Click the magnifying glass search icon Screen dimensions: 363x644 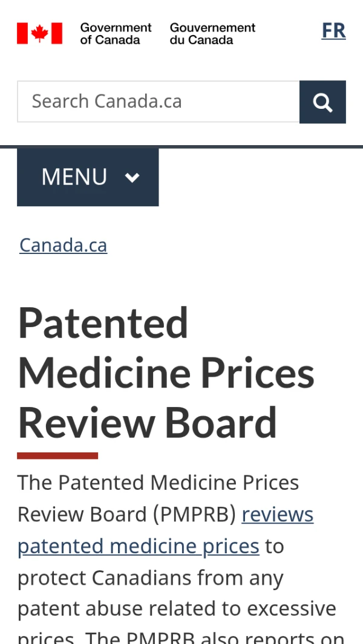322,102
